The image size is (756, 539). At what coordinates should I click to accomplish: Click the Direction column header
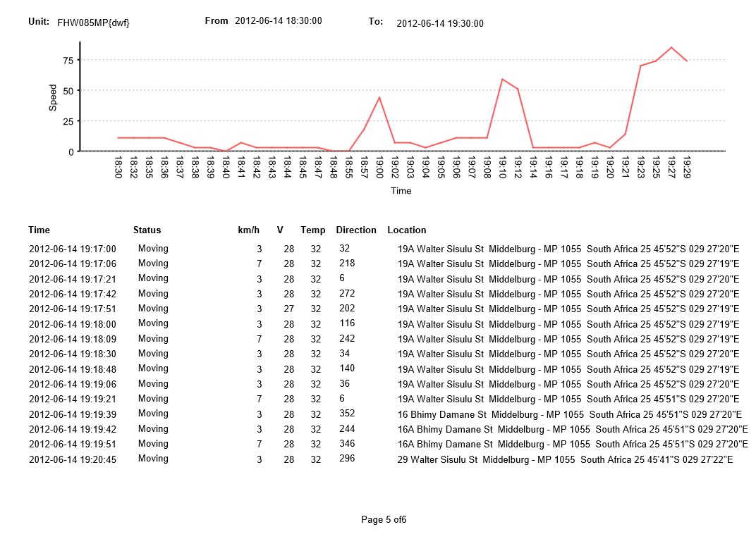356,230
